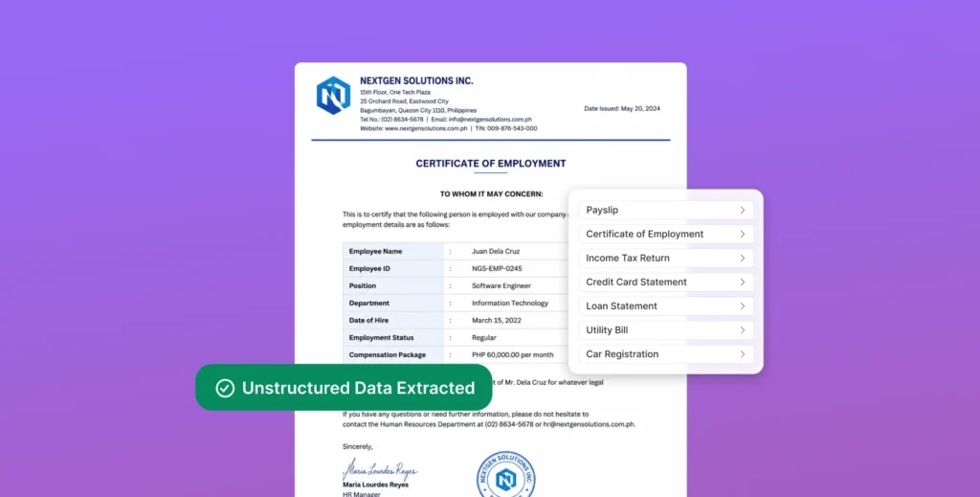Expand Income Tax Return chevron arrow

coord(743,259)
